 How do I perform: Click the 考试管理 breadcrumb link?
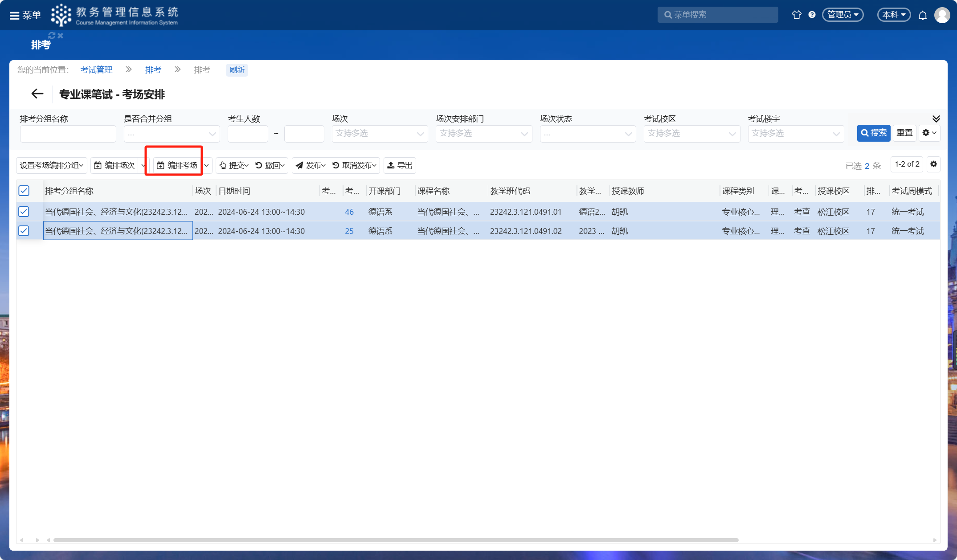click(96, 70)
